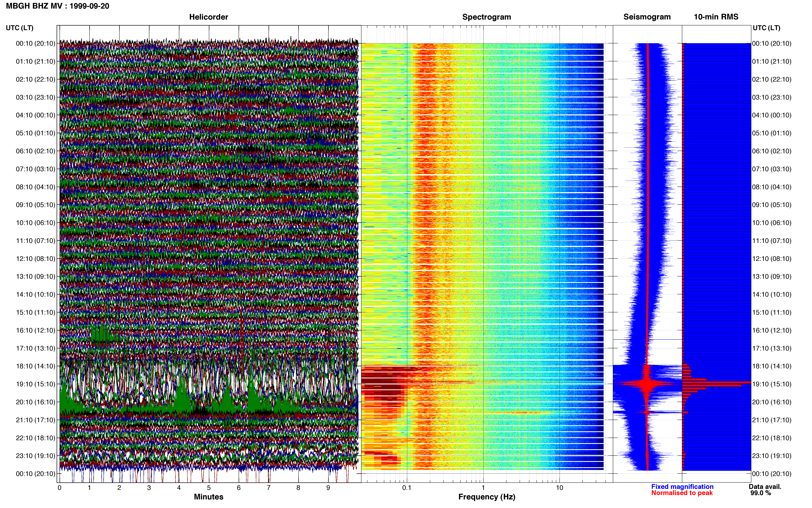Click the 'Minutes' x-axis label
812x508 pixels.
coord(209,497)
